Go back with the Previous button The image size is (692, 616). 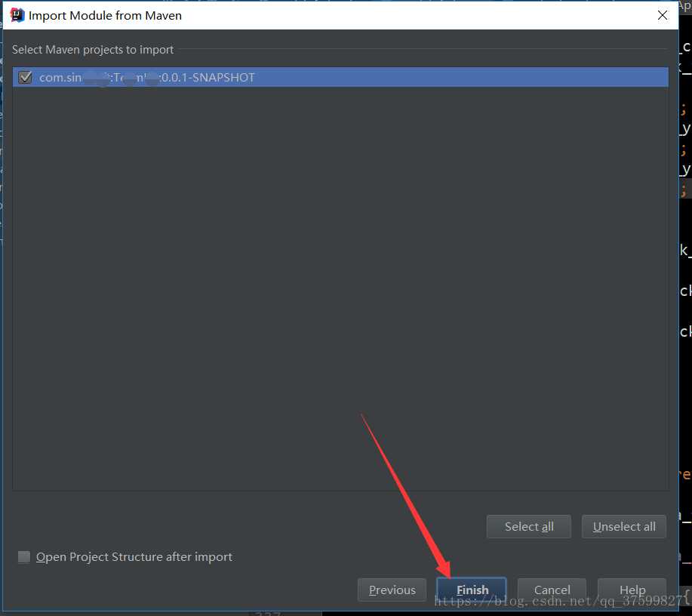(x=392, y=590)
